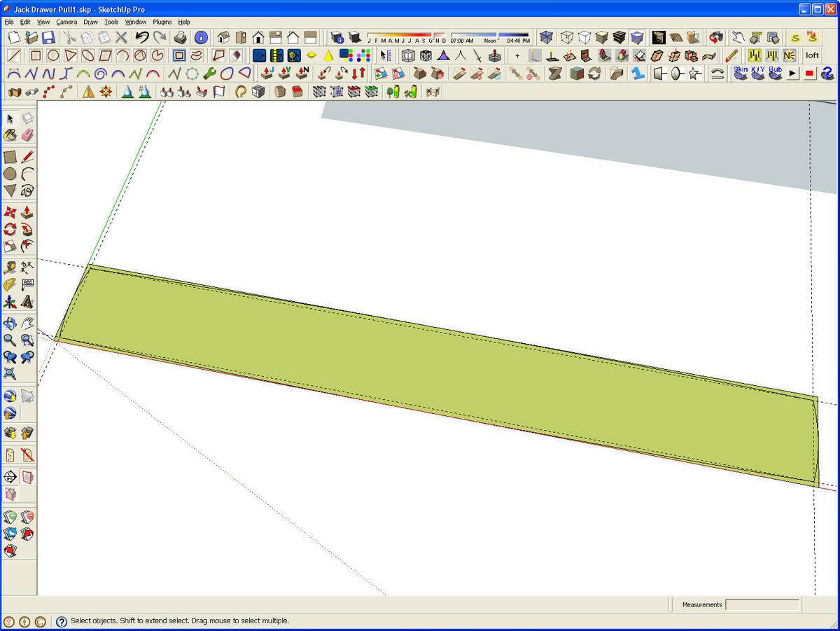Open the Camera menu
Image resolution: width=840 pixels, height=631 pixels.
[x=66, y=22]
